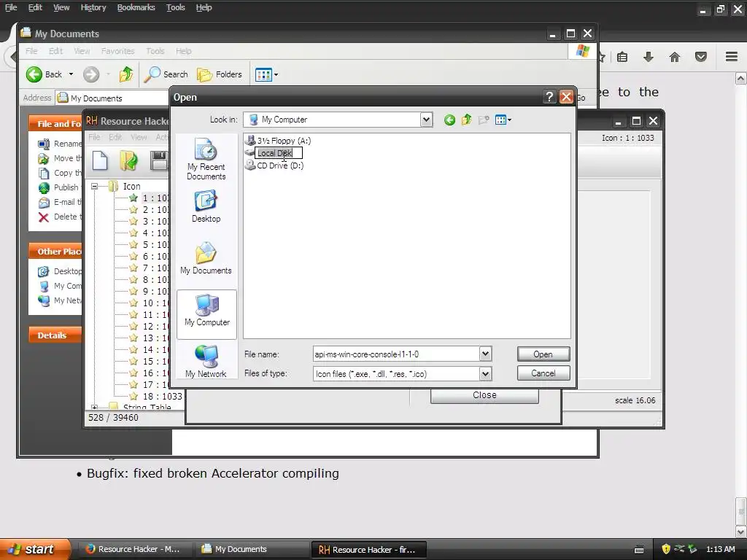Click the green Go back icon in Open dialog
This screenshot has width=747, height=560.
449,120
